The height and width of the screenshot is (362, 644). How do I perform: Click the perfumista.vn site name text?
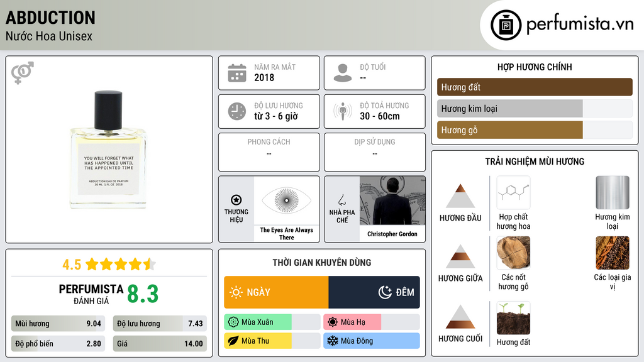[580, 25]
